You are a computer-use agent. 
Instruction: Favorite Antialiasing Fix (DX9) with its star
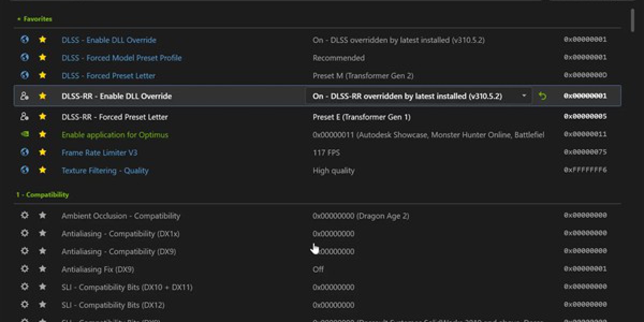(x=42, y=269)
